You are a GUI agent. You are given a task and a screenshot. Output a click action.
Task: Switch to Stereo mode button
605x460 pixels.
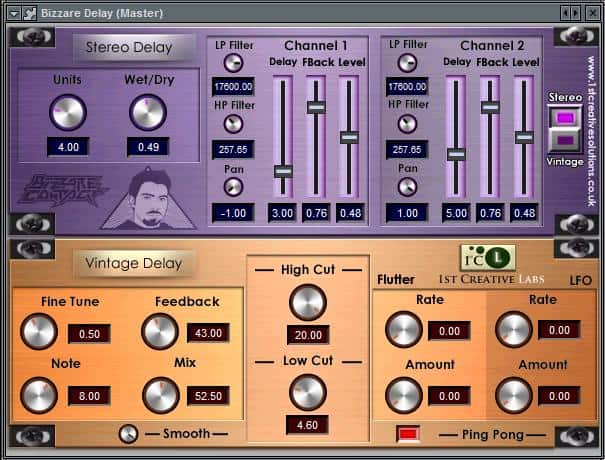[x=565, y=118]
